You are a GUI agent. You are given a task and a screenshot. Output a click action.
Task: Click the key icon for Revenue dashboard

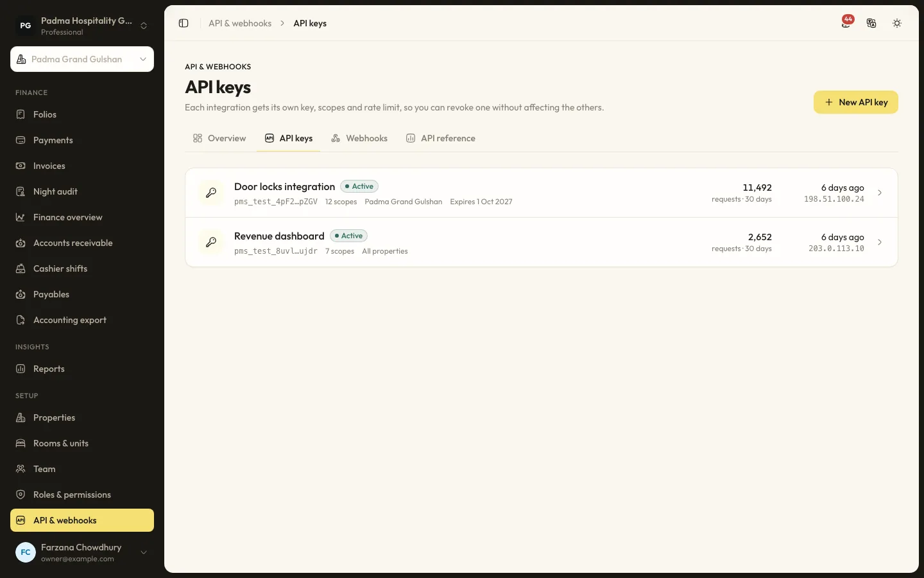[211, 242]
